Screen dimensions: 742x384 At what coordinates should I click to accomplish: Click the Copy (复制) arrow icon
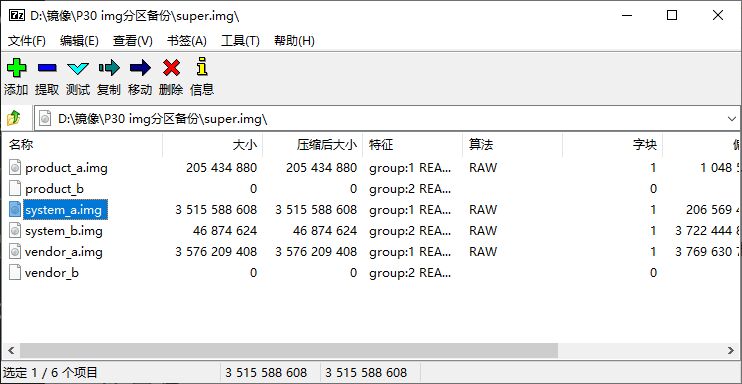(x=109, y=68)
